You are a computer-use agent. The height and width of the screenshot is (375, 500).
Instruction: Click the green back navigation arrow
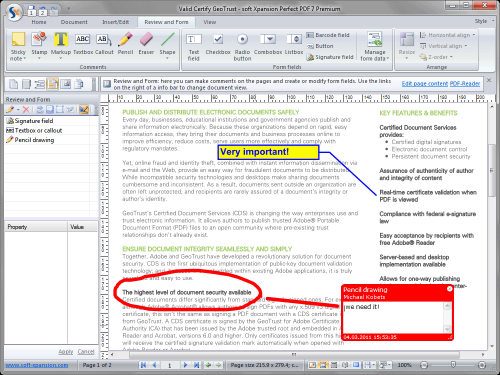point(208,365)
